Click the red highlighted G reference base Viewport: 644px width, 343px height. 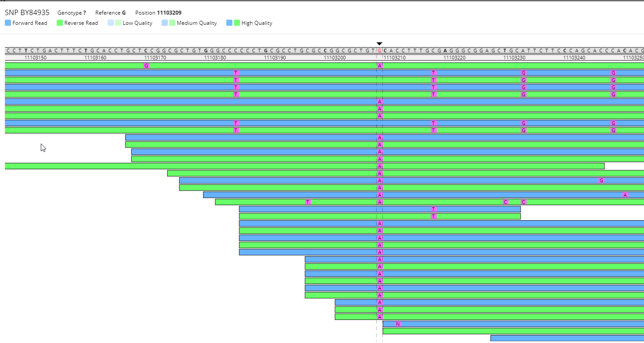(379, 51)
